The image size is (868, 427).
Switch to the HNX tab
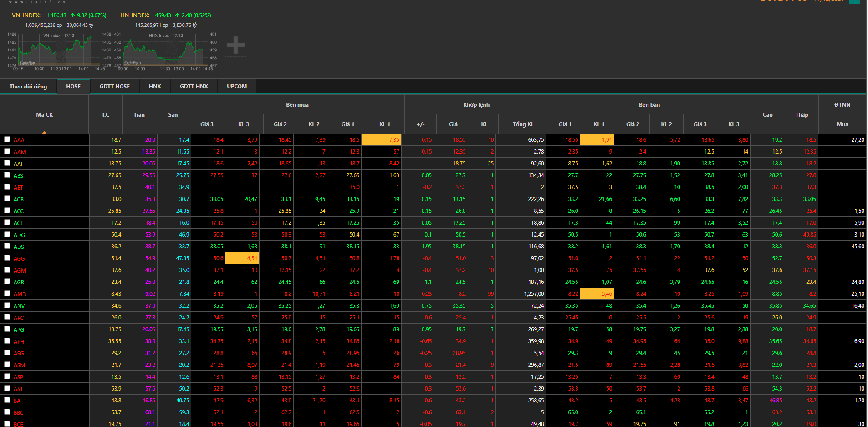(155, 87)
